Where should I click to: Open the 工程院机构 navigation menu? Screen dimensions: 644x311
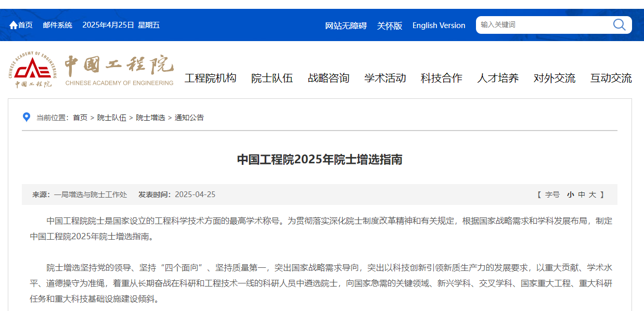click(210, 78)
